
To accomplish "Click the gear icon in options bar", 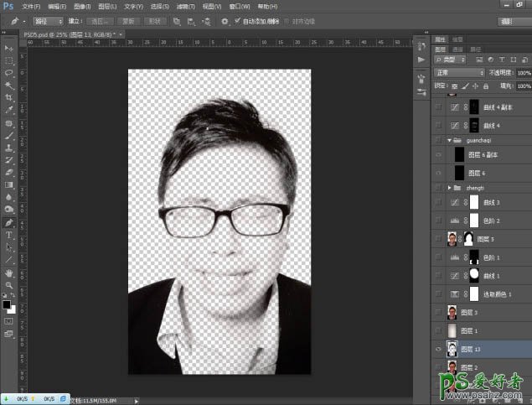I will coord(225,20).
